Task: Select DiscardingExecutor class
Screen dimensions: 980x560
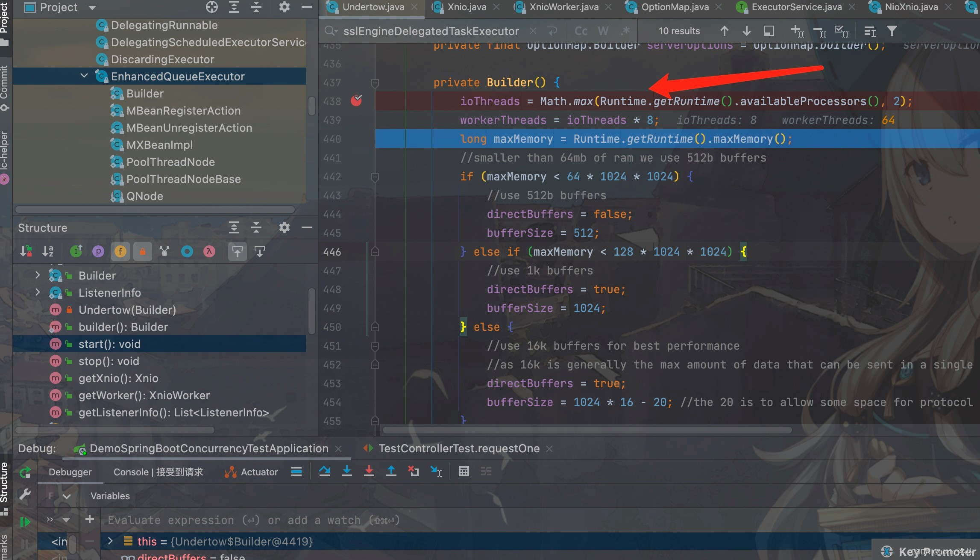Action: [x=162, y=59]
